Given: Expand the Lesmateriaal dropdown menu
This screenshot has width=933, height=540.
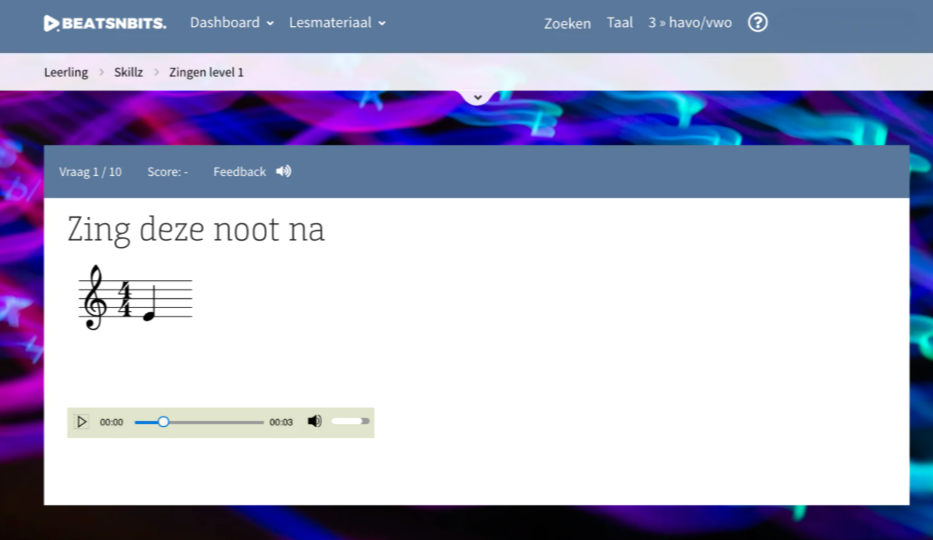Looking at the screenshot, I should coord(337,23).
